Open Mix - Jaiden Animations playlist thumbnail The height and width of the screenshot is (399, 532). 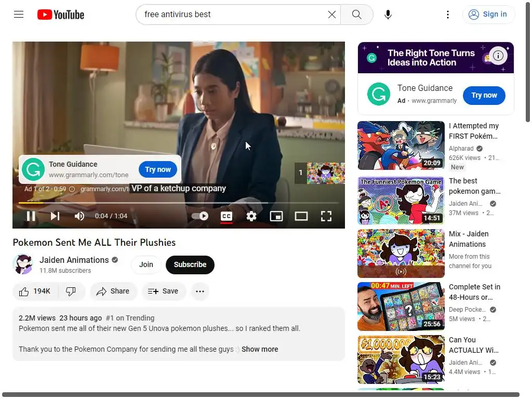401,254
